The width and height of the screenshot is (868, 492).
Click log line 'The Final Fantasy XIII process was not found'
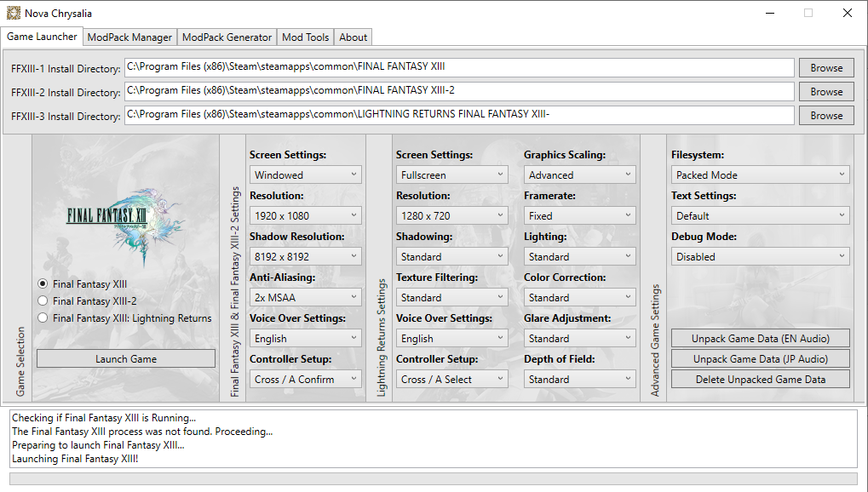pyautogui.click(x=112, y=431)
